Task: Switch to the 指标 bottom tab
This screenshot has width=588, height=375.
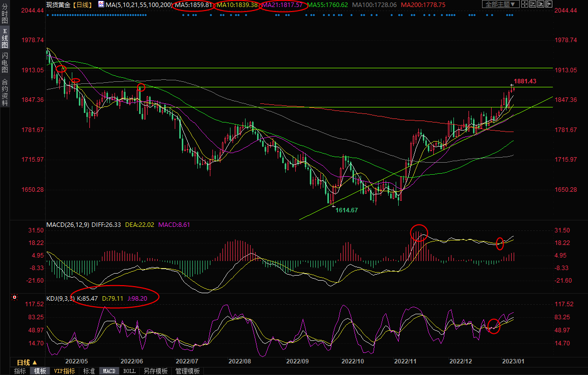Action: [20, 371]
